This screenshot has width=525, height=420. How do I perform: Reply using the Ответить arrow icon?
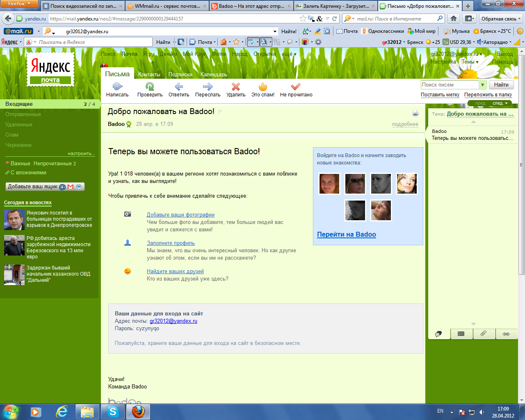(179, 87)
